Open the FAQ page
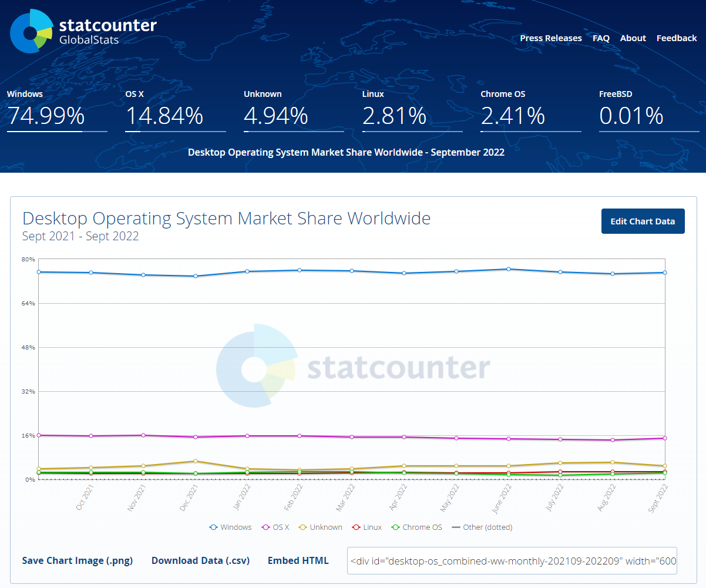 tap(601, 38)
